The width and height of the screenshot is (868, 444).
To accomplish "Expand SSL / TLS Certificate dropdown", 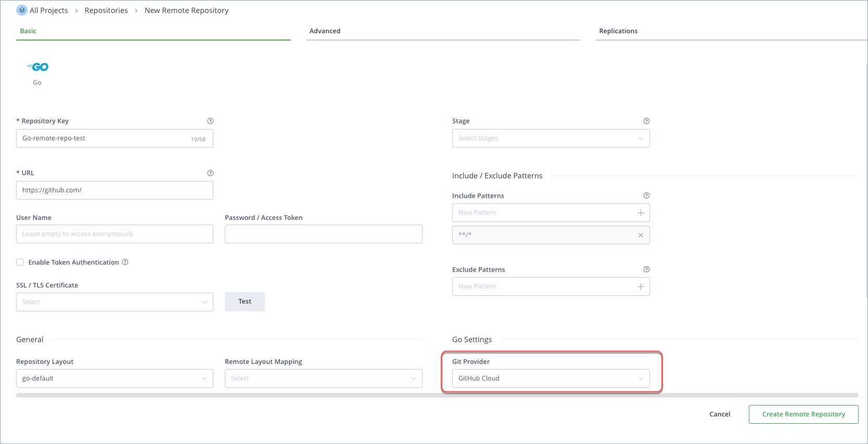I will (114, 302).
